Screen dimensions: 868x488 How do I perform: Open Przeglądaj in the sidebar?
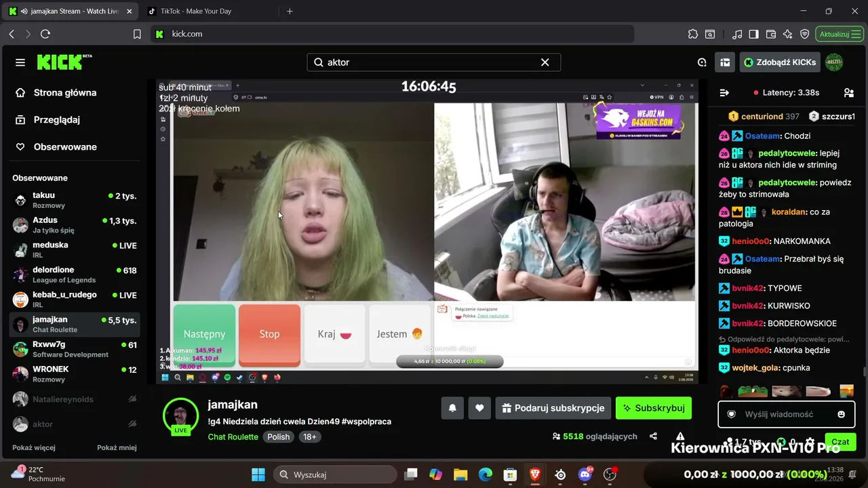pyautogui.click(x=75, y=120)
